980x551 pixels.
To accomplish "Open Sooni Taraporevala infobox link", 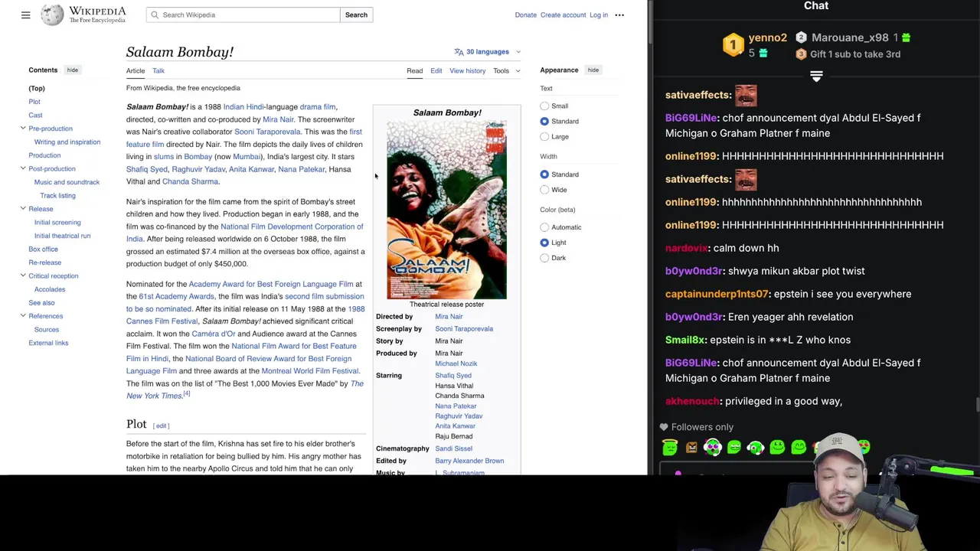I will click(x=464, y=329).
